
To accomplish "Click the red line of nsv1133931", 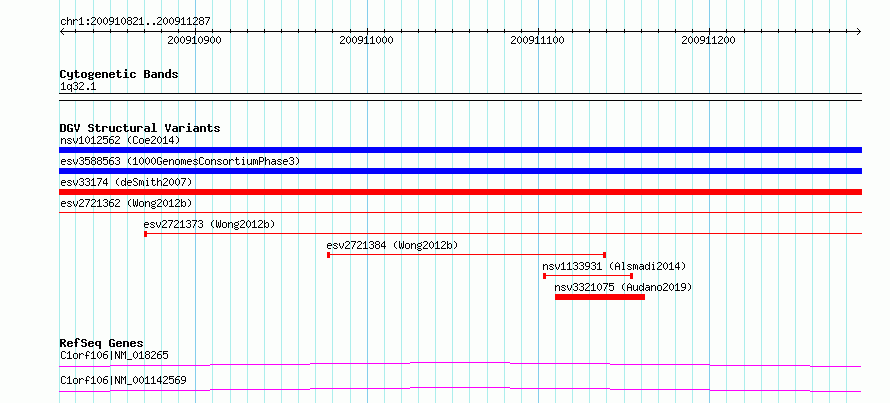I will click(x=588, y=276).
